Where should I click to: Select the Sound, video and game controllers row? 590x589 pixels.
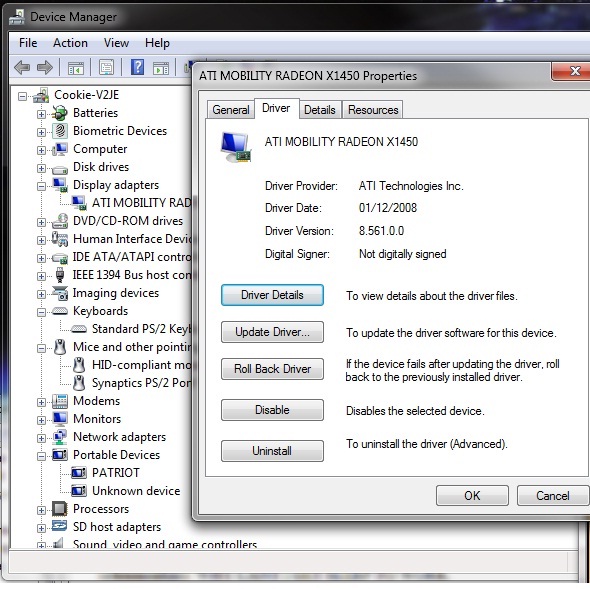pyautogui.click(x=165, y=544)
